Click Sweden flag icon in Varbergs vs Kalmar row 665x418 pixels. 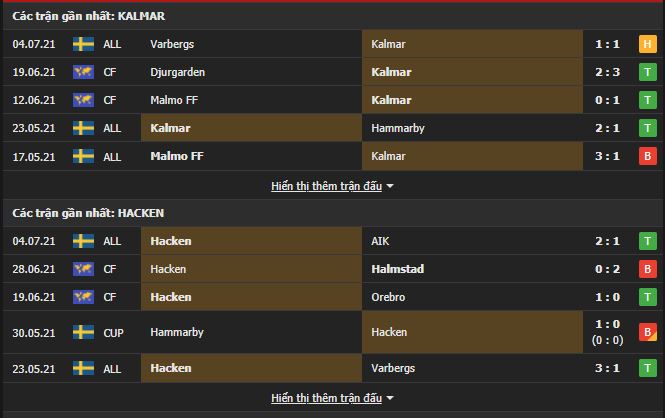point(83,44)
